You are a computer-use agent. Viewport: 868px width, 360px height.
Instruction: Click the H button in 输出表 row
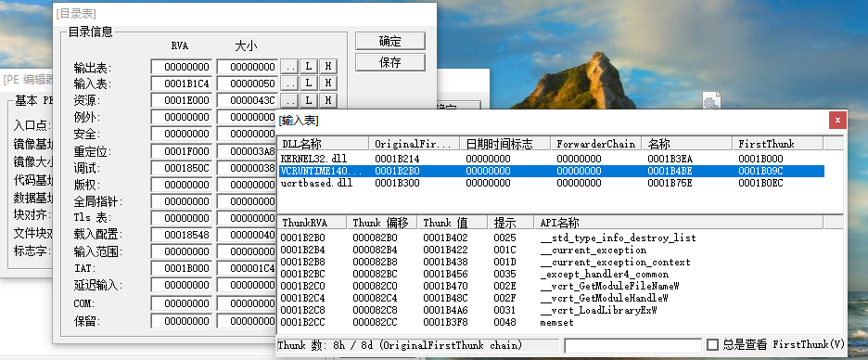[327, 67]
